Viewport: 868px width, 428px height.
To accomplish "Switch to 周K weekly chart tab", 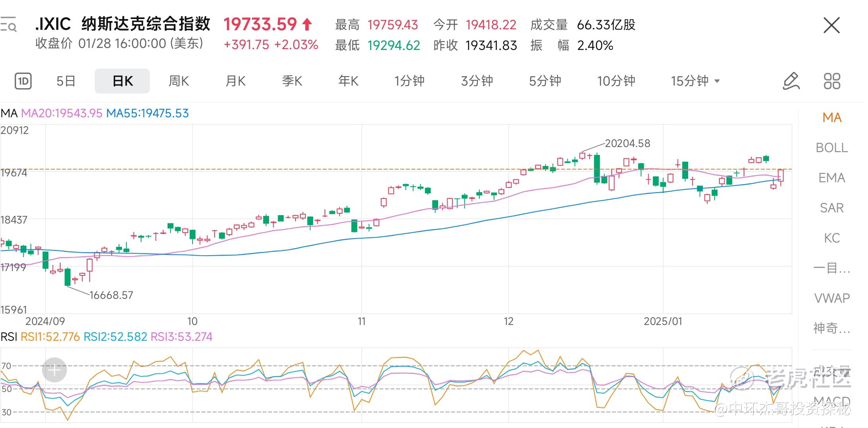I will pyautogui.click(x=179, y=81).
